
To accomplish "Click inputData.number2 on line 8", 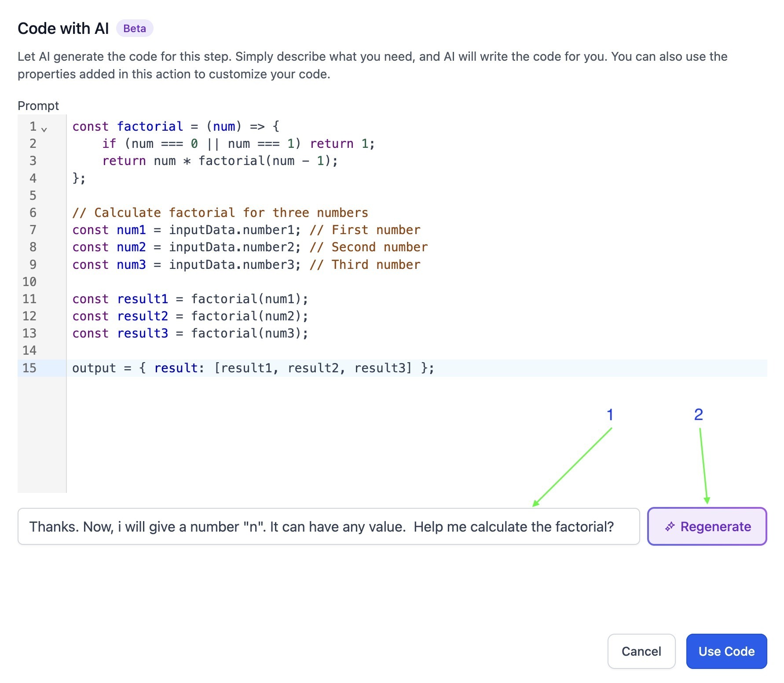I will tap(232, 247).
